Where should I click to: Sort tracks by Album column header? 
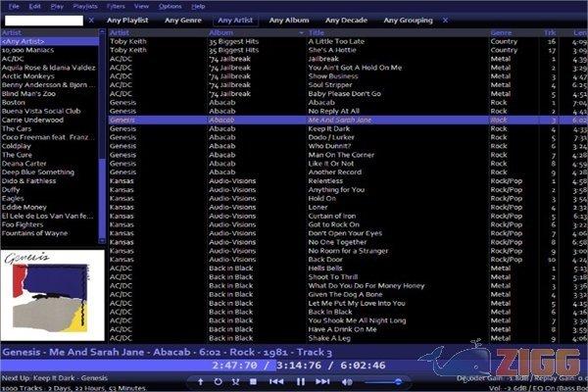(x=220, y=32)
